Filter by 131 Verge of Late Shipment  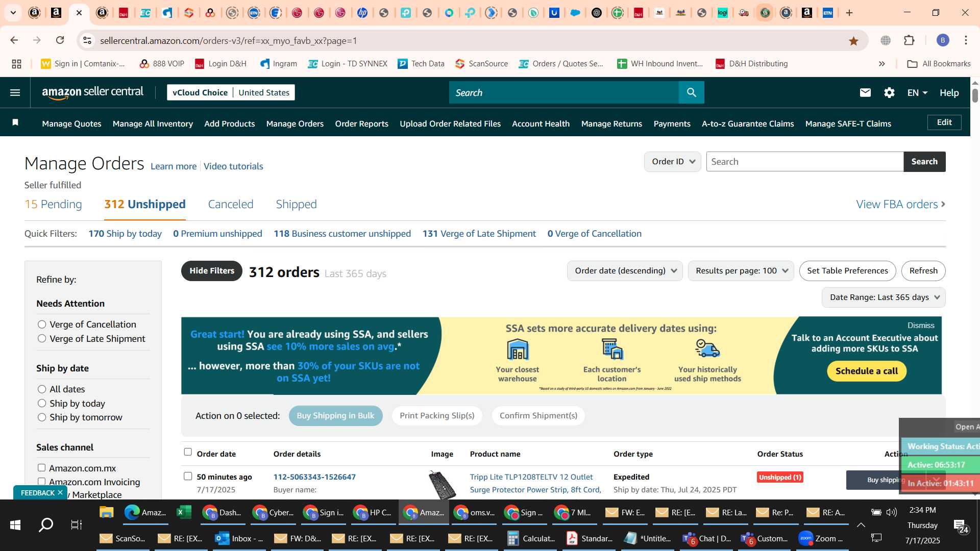pyautogui.click(x=479, y=234)
